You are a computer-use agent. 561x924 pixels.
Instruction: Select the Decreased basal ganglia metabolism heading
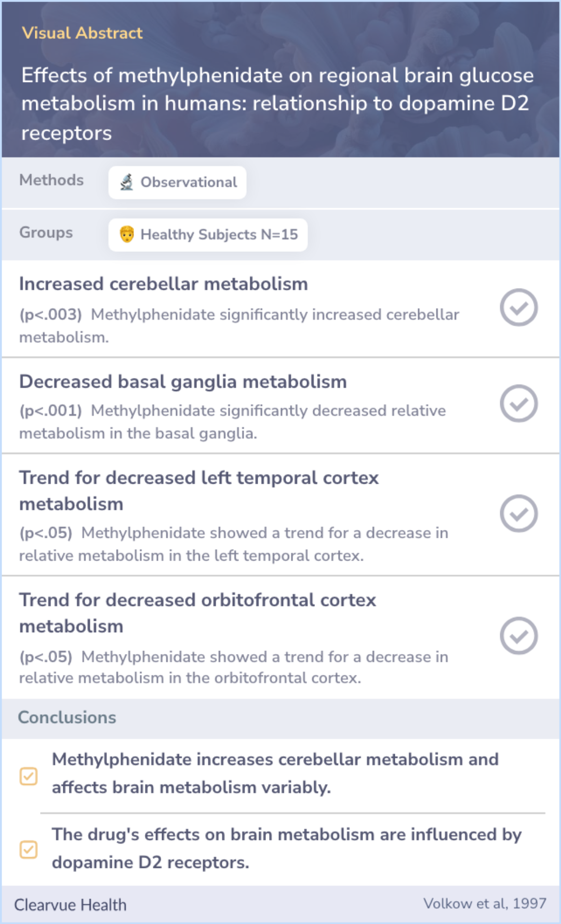(x=183, y=382)
